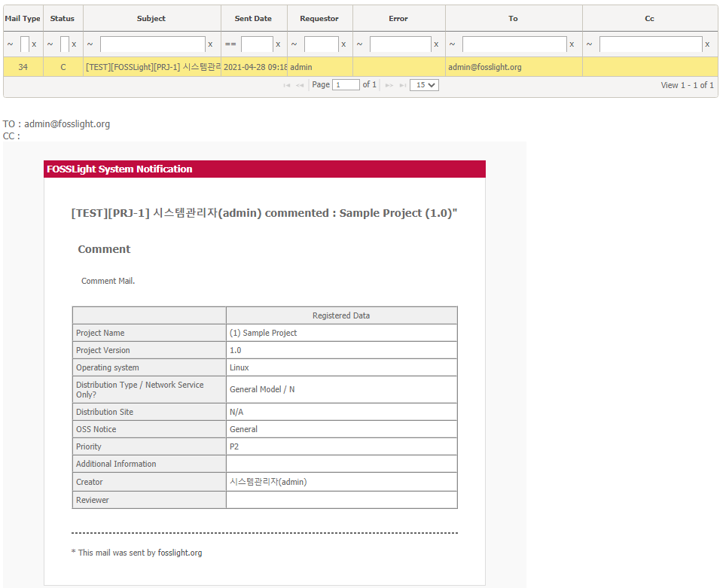The height and width of the screenshot is (588, 726).
Task: Sort the grid by Cc column header
Action: pyautogui.click(x=650, y=19)
